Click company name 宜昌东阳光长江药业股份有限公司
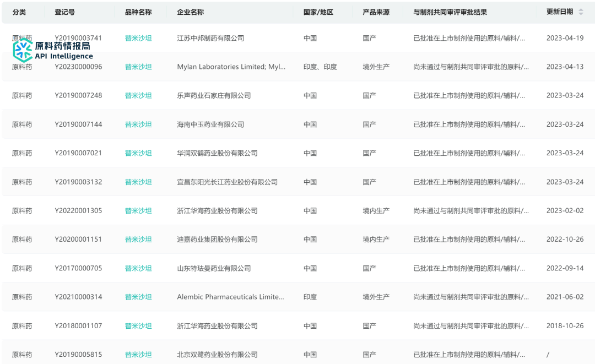 (227, 182)
